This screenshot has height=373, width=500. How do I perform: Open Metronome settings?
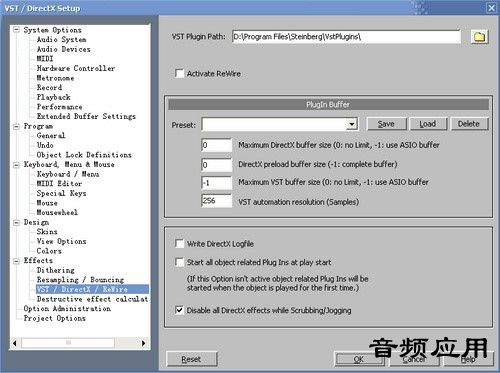(55, 78)
